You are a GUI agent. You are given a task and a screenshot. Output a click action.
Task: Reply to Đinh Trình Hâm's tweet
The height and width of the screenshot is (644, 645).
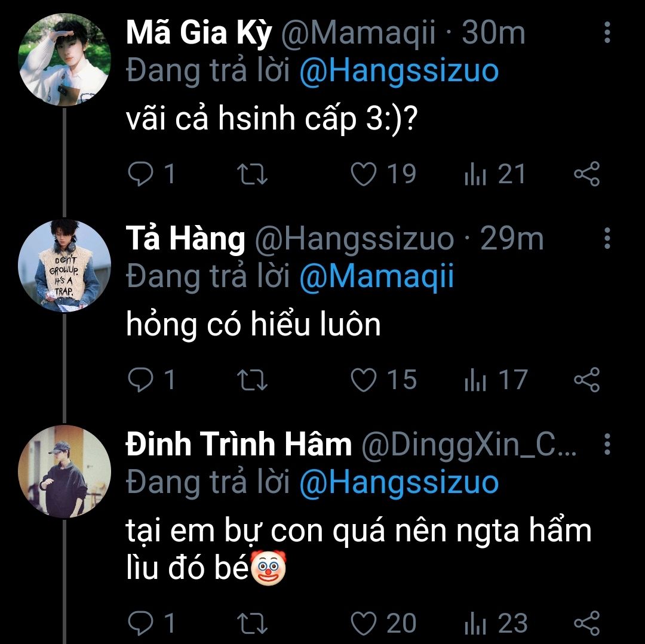(141, 623)
